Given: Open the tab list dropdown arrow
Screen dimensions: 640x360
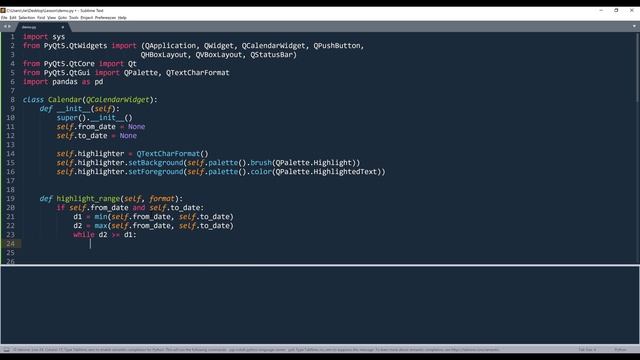Looking at the screenshot, I should (x=634, y=27).
